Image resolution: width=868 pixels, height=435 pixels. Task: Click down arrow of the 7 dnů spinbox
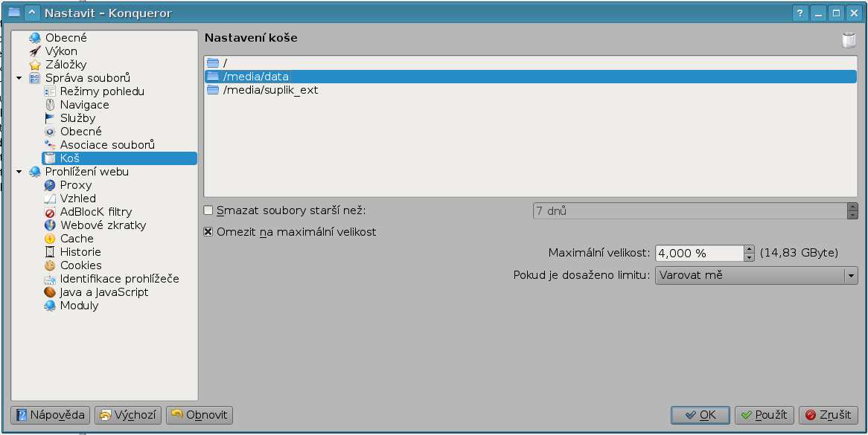852,215
